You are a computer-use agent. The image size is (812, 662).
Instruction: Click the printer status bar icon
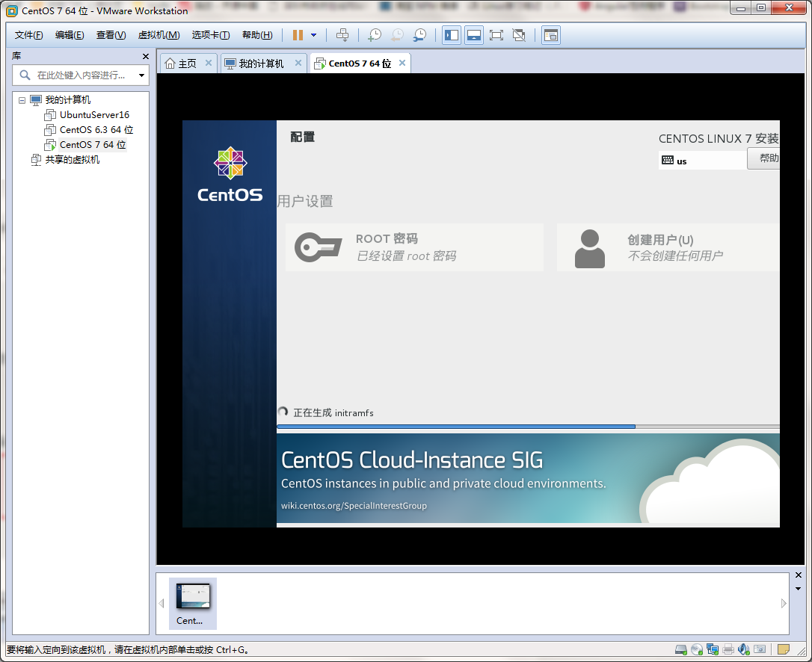pyautogui.click(x=728, y=649)
